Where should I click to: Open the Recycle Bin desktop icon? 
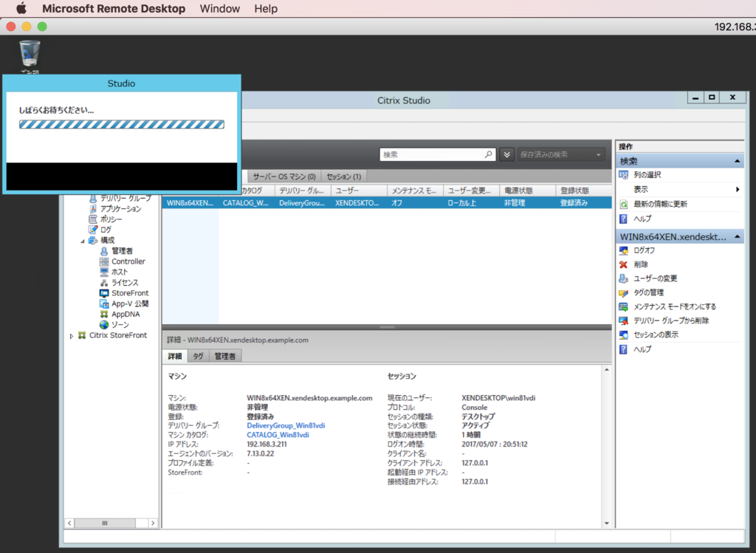[x=30, y=53]
